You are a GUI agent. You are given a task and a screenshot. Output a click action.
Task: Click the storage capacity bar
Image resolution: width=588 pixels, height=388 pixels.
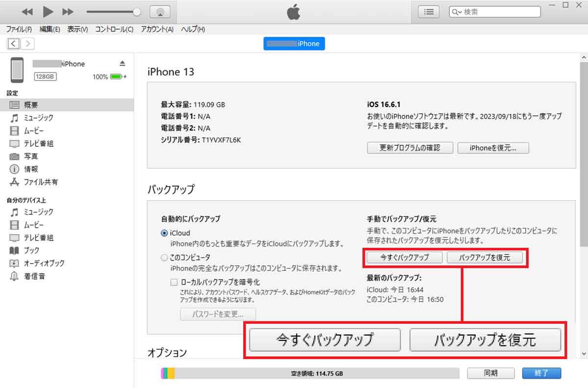(310, 373)
